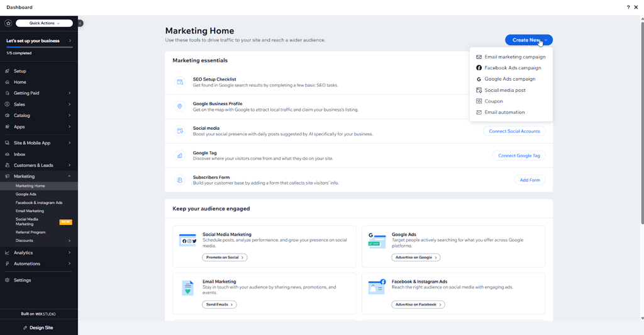Click the Subscribers Form person icon

179,180
